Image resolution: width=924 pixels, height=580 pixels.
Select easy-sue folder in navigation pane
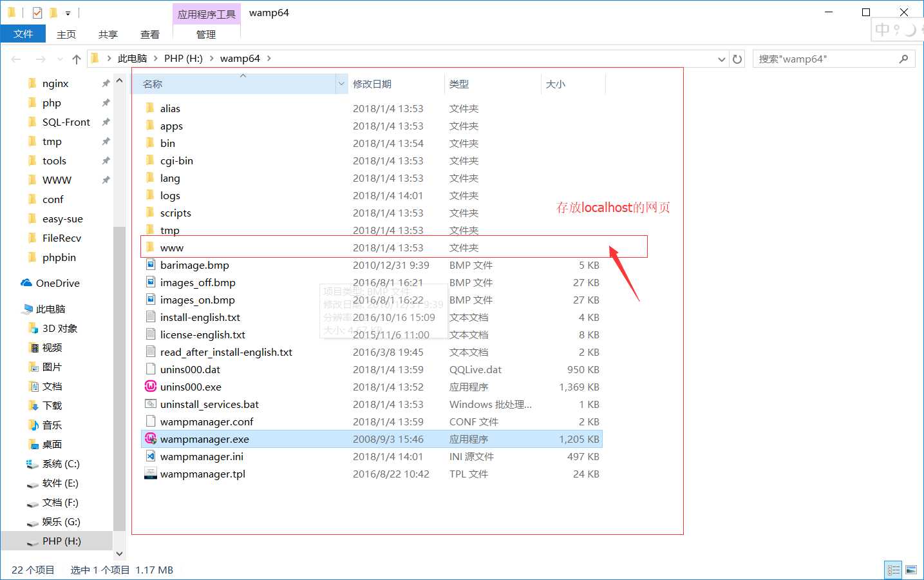coord(62,218)
